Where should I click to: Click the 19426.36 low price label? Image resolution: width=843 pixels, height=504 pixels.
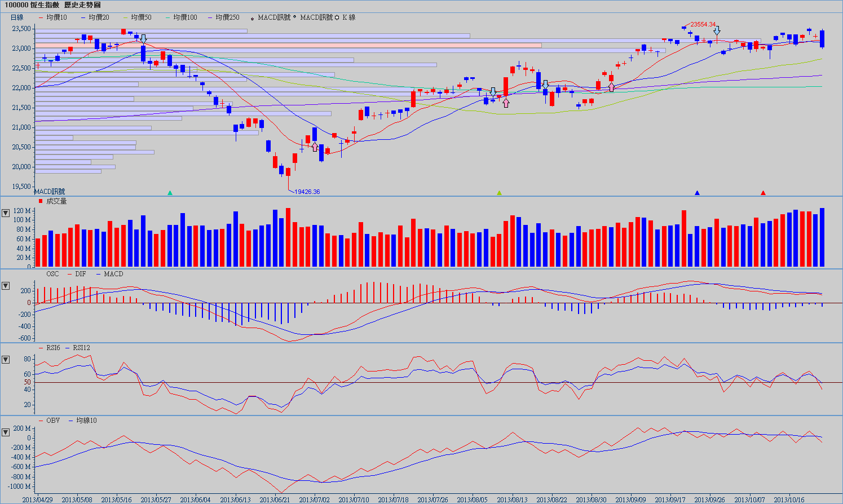point(307,192)
